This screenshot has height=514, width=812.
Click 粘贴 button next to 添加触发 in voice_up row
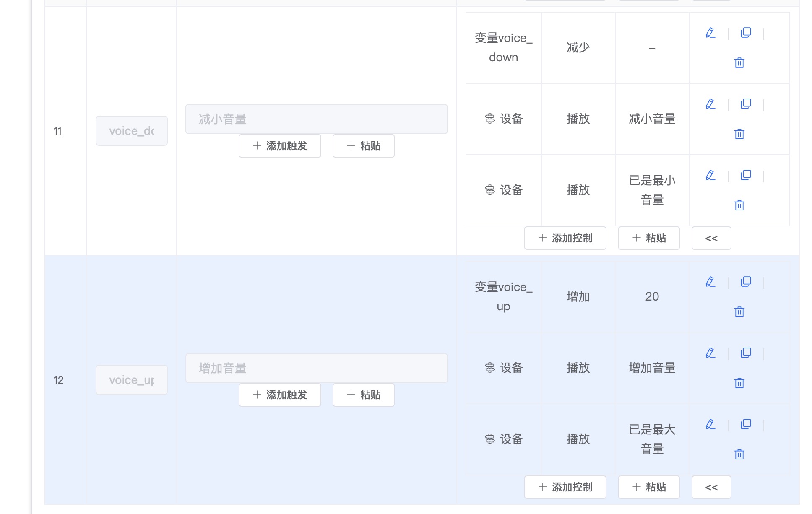363,395
